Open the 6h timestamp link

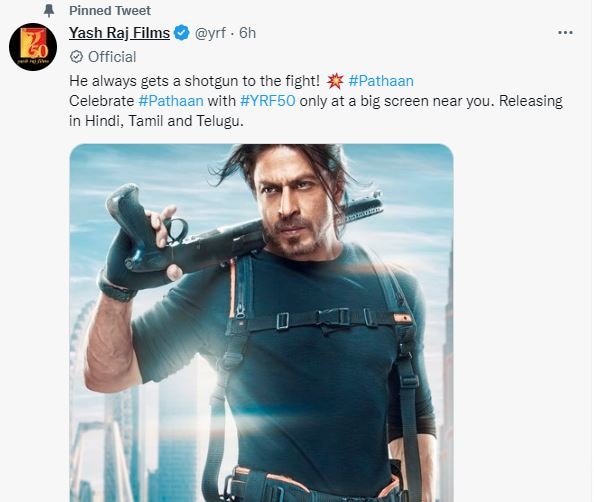click(x=247, y=33)
